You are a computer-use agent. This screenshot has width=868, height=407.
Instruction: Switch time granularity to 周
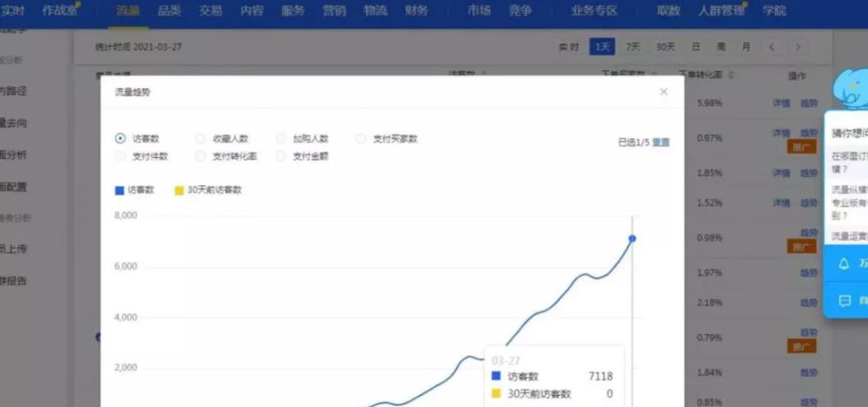720,47
